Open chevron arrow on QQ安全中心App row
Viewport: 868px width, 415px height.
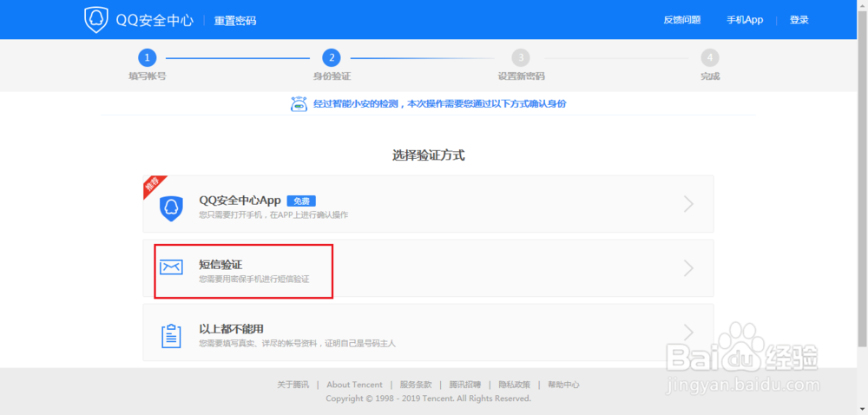coord(688,204)
